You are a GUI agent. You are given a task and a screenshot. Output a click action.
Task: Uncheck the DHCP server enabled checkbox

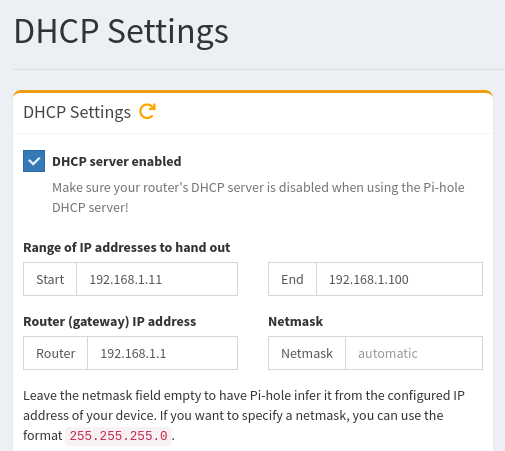click(x=34, y=161)
